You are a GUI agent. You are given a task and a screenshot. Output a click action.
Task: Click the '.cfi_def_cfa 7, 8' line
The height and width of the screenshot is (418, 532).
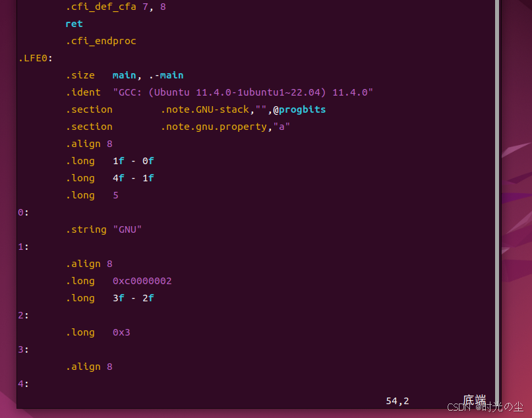tap(116, 7)
